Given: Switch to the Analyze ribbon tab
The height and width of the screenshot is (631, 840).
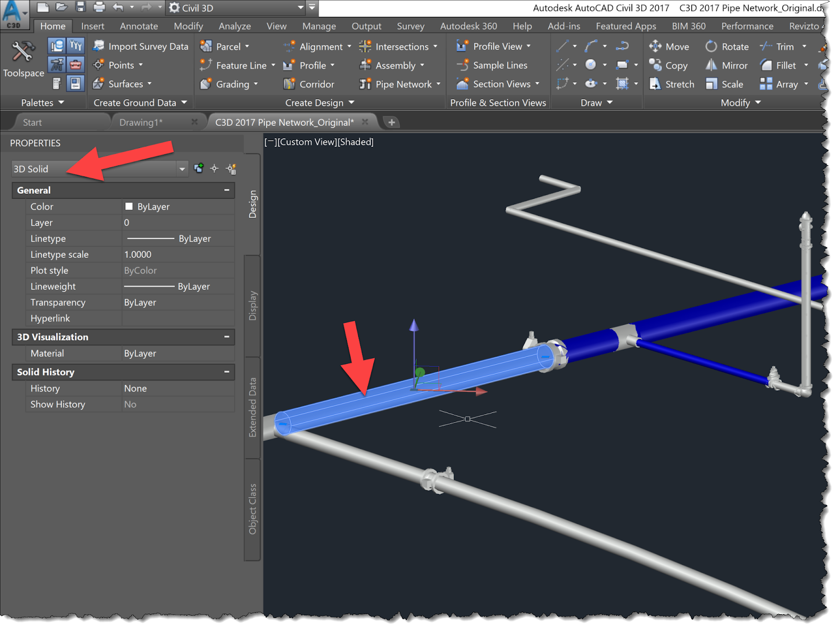Looking at the screenshot, I should pos(235,26).
